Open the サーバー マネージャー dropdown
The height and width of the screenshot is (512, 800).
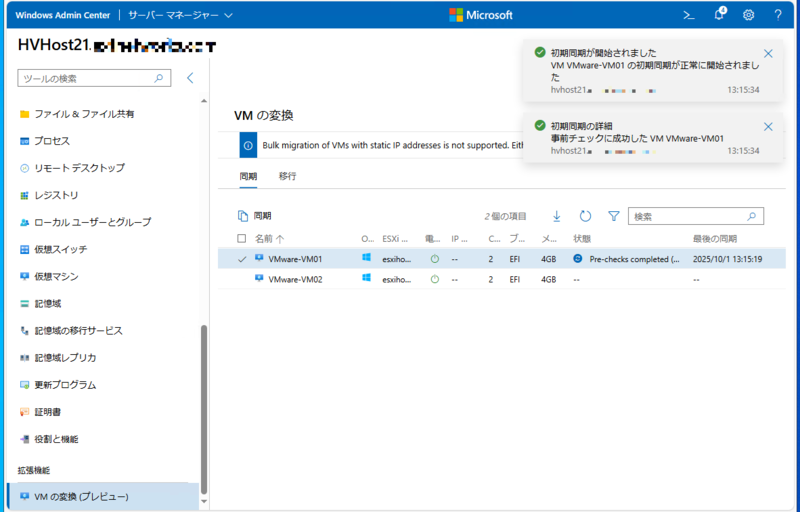point(181,15)
